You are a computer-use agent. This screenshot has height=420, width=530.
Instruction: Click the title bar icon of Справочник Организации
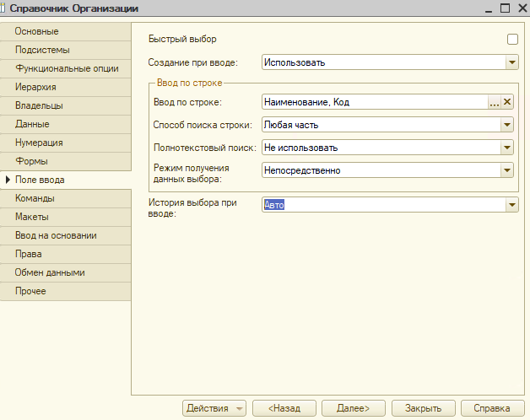pos(7,8)
